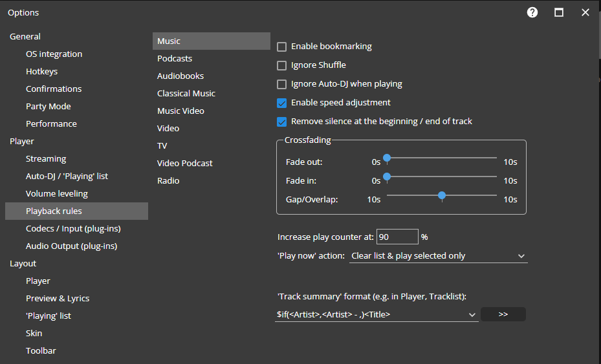Open Toolbar settings
The image size is (601, 364).
41,350
